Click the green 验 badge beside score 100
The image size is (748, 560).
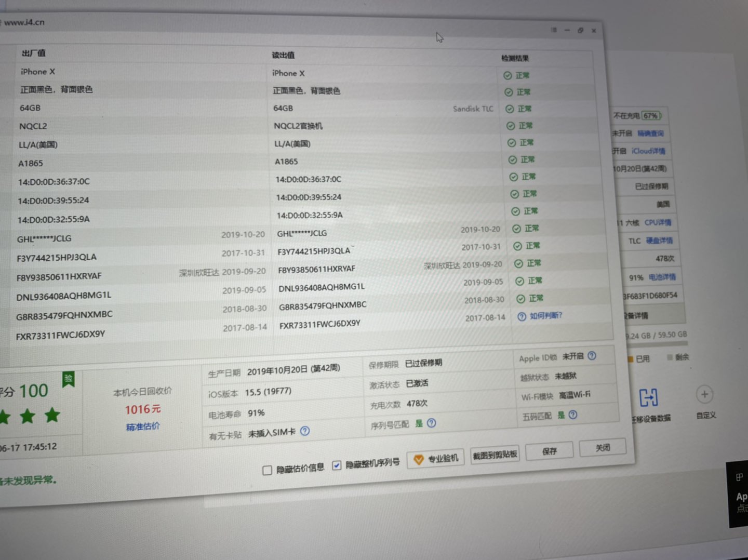[x=69, y=379]
